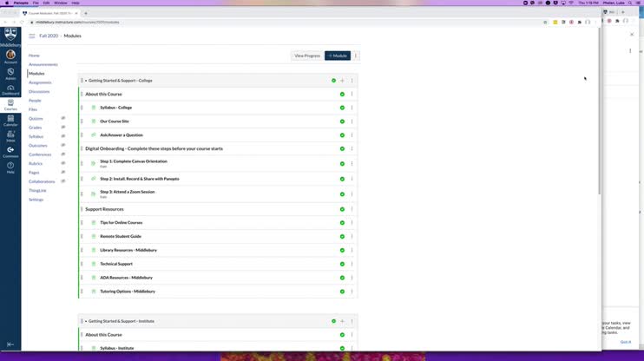
Task: Collapse Getting Started & Support - College module
Action: (x=86, y=81)
